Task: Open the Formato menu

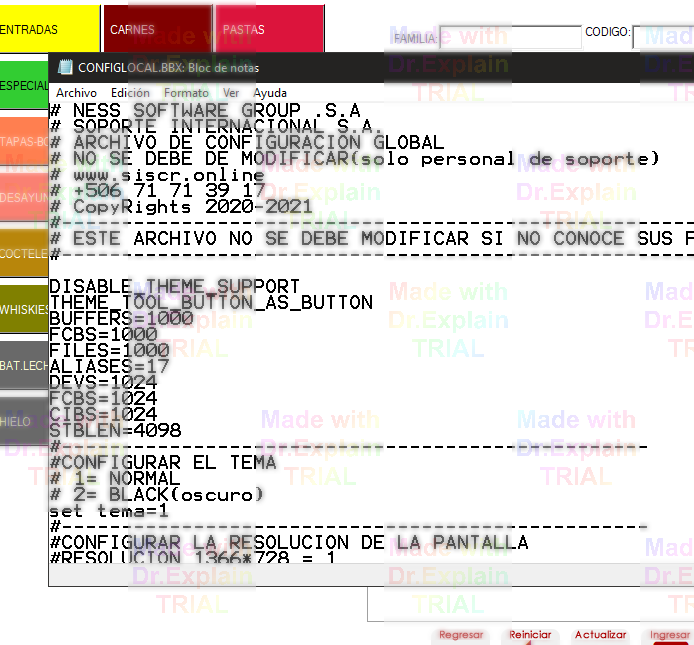Action: click(186, 93)
